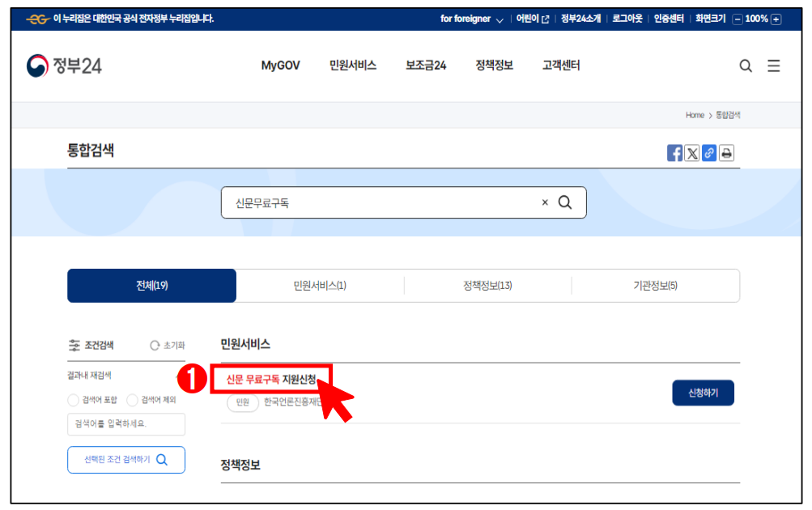
Task: Share the page via X icon
Action: [x=692, y=152]
